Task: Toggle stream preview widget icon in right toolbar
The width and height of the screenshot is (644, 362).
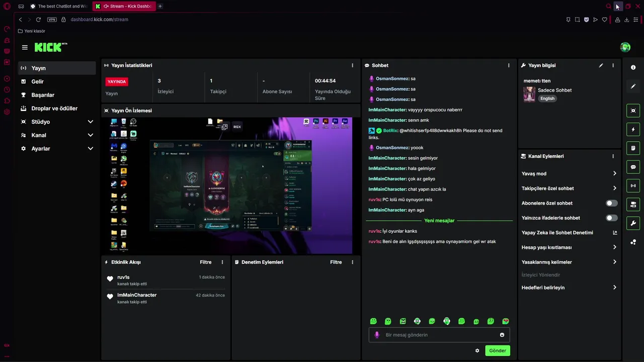Action: click(633, 111)
